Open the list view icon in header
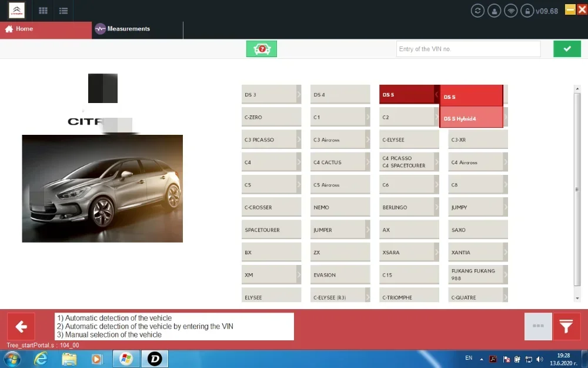 (x=64, y=11)
